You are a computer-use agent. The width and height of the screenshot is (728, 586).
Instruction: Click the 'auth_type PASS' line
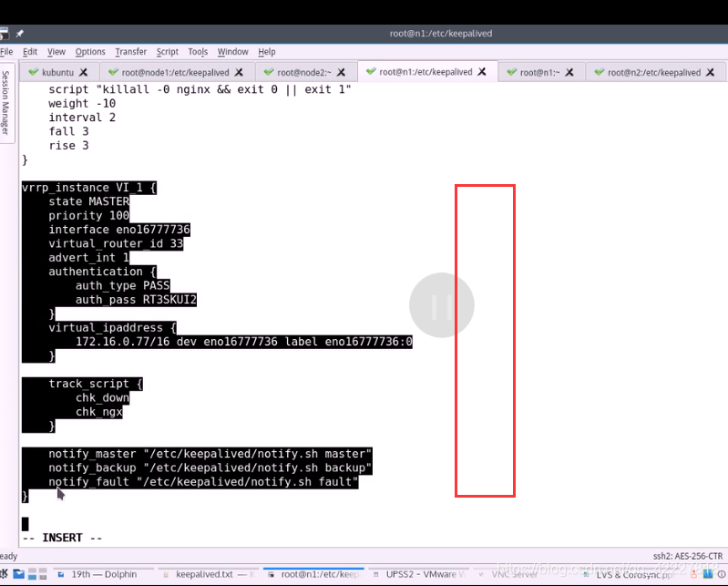coord(123,285)
